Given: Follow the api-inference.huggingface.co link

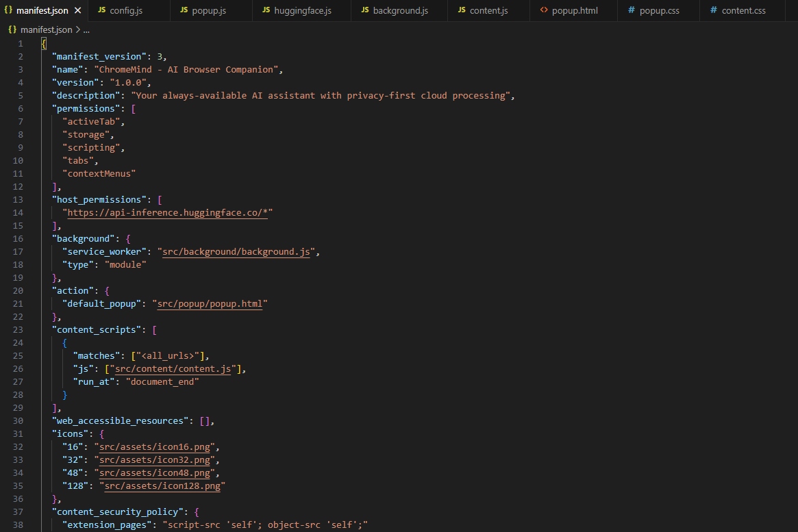Looking at the screenshot, I should point(167,213).
